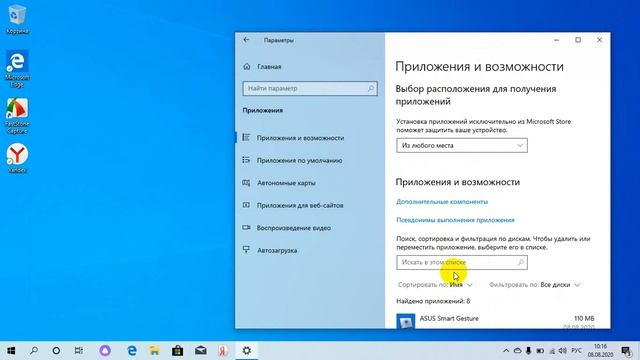This screenshot has height=360, width=640.
Task: Click magnifier icon in Найти параметр field
Action: (371, 89)
